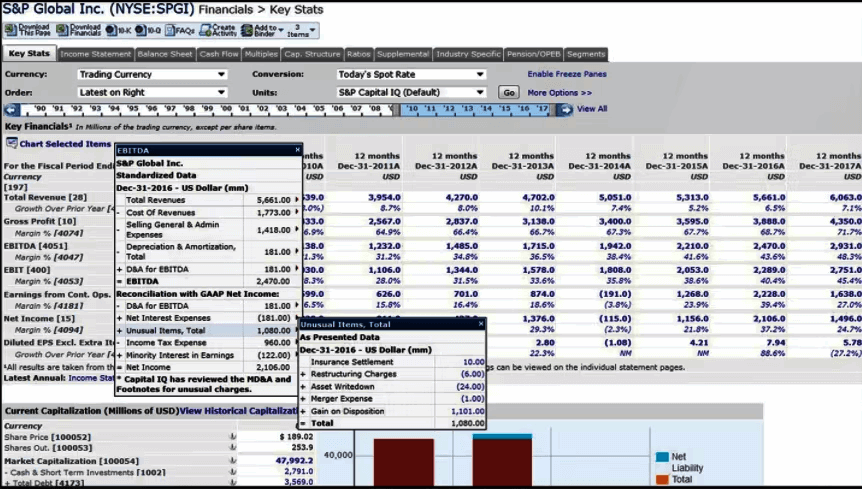Image resolution: width=862 pixels, height=489 pixels.
Task: Expand Depreciation & Amortization, Total arrow
Action: pos(297,251)
